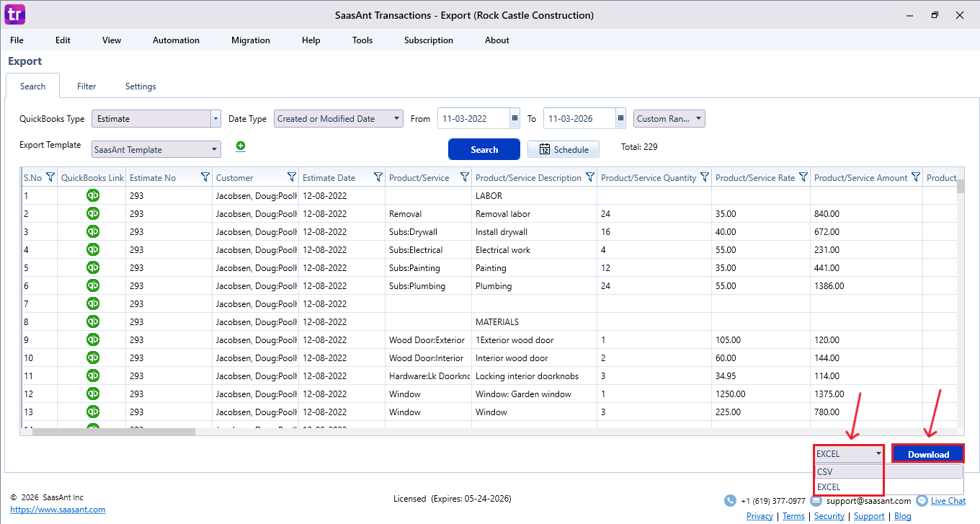Open the filter on Product/Service Quantity column
The width and height of the screenshot is (980, 524).
704,177
